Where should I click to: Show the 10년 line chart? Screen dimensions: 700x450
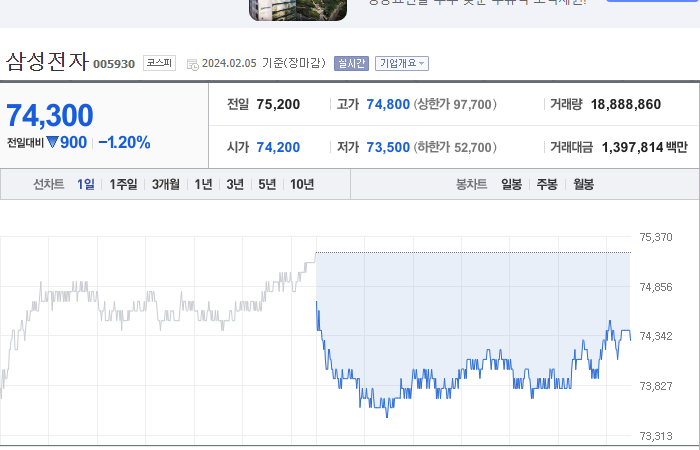click(x=302, y=184)
